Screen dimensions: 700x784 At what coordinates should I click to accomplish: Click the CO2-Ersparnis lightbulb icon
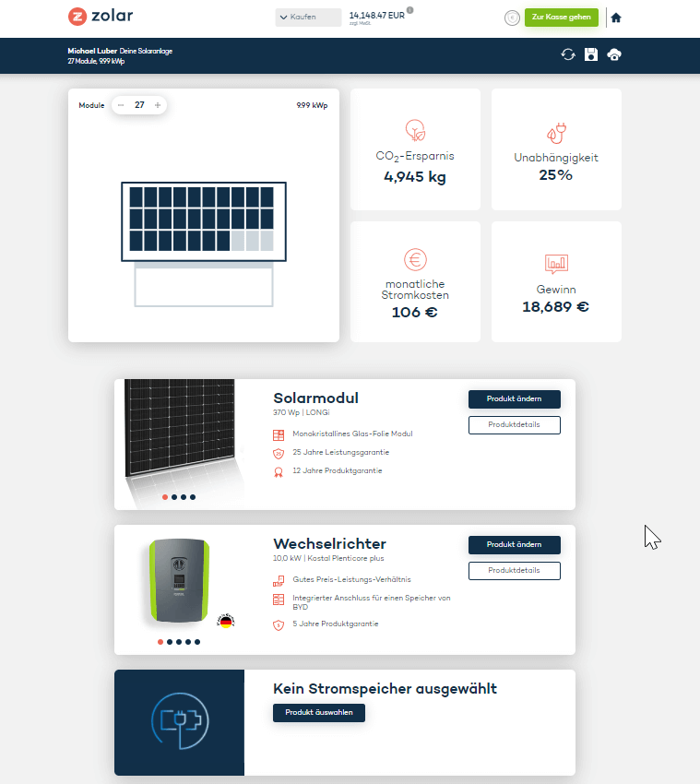coord(415,129)
